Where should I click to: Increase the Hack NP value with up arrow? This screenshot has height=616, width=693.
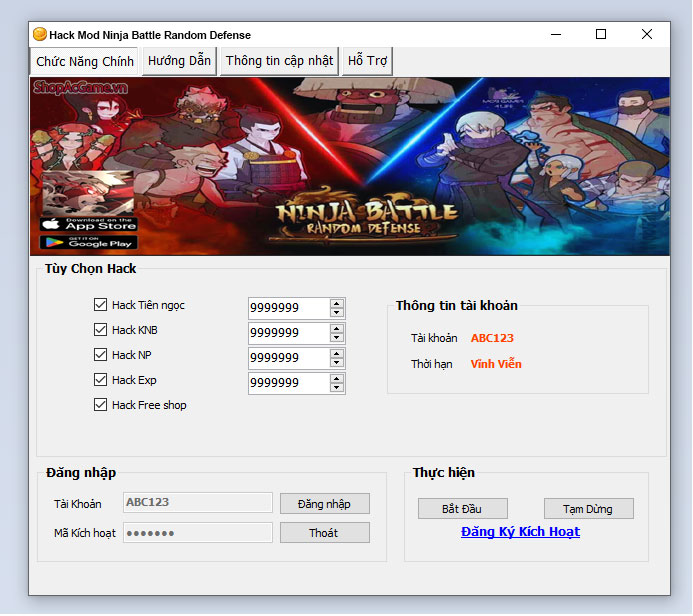click(337, 354)
